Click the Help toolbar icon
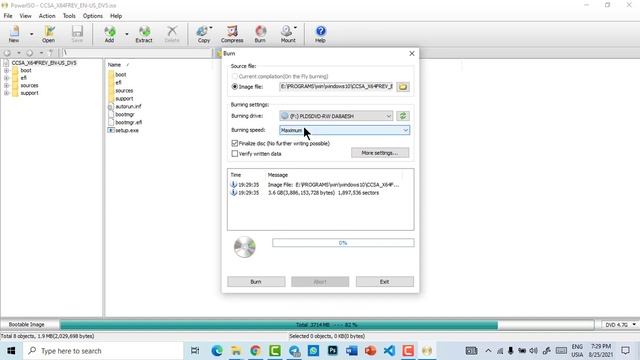 [320, 34]
